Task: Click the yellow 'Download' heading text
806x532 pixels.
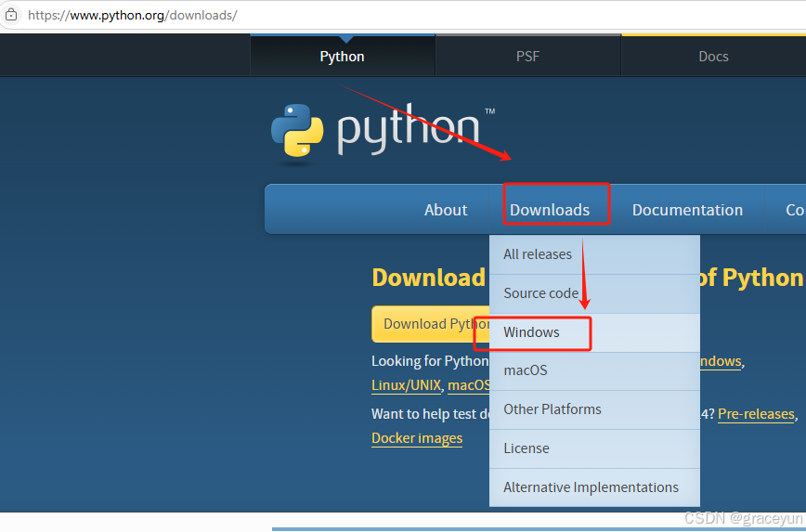Action: (428, 278)
